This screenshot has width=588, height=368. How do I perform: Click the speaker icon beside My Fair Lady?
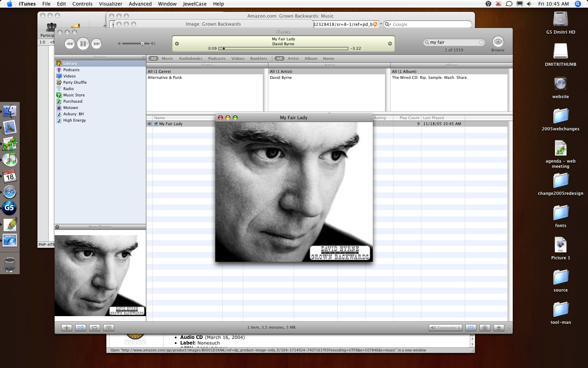click(x=149, y=124)
